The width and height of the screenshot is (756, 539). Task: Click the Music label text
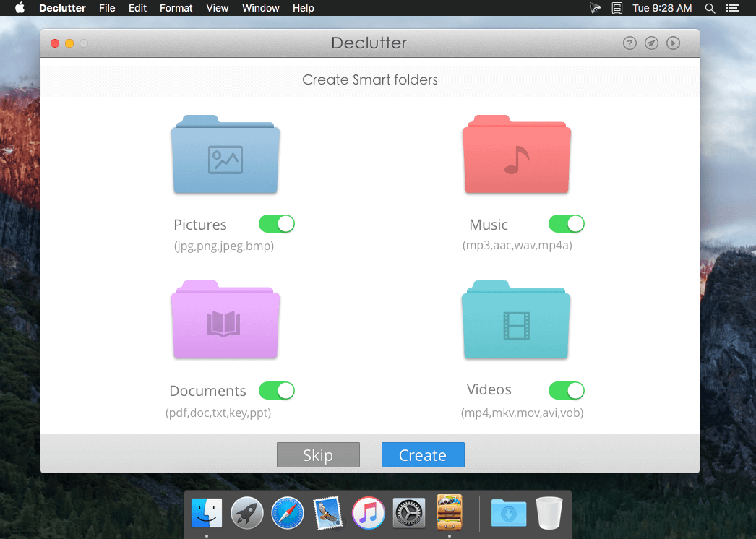489,225
